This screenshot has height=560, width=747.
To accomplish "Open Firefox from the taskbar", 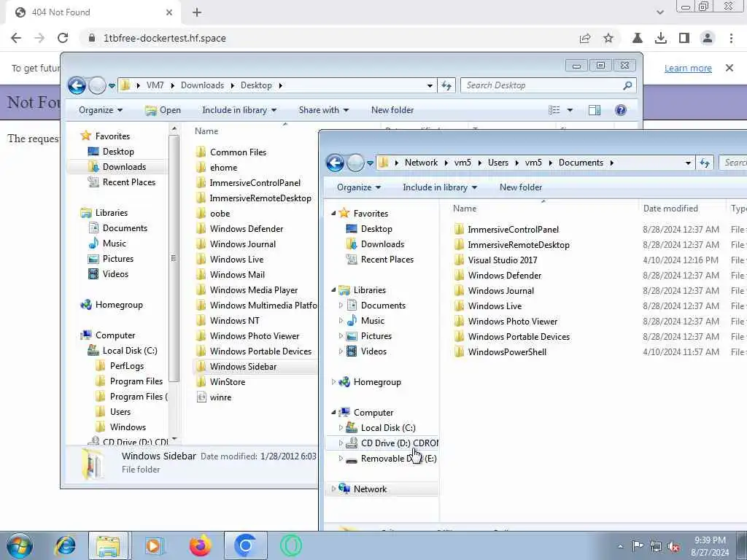I will click(201, 545).
